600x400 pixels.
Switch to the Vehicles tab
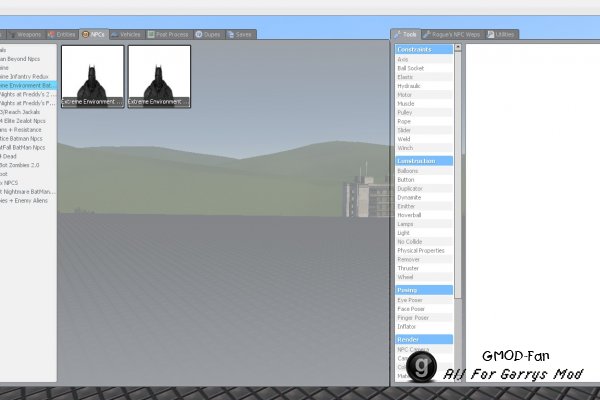[127, 34]
